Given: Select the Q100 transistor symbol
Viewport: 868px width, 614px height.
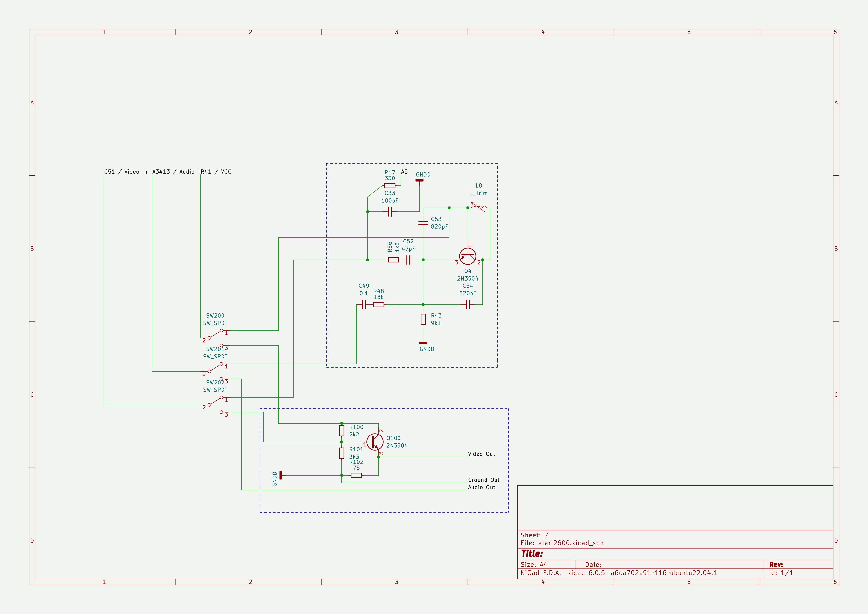Looking at the screenshot, I should 375,442.
